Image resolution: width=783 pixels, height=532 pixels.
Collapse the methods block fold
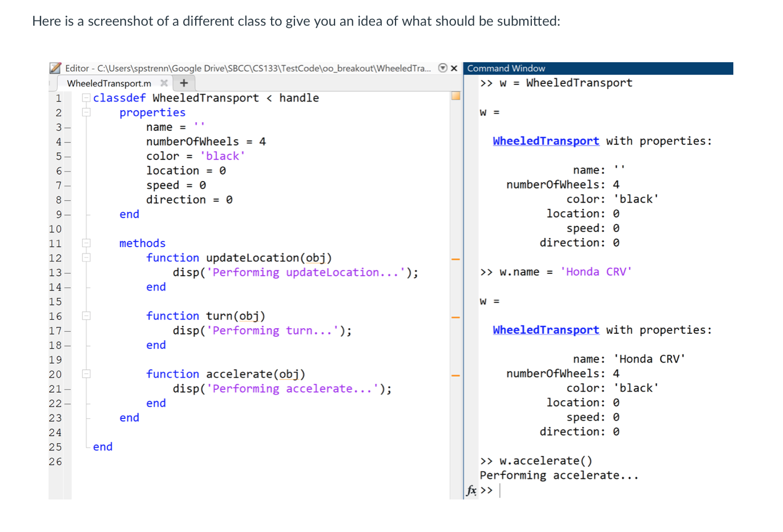click(86, 243)
